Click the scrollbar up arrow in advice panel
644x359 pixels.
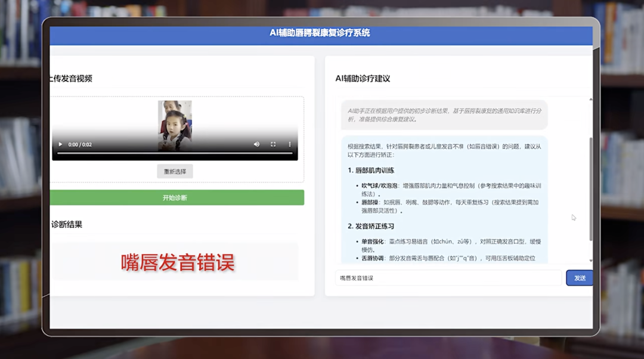tap(590, 100)
